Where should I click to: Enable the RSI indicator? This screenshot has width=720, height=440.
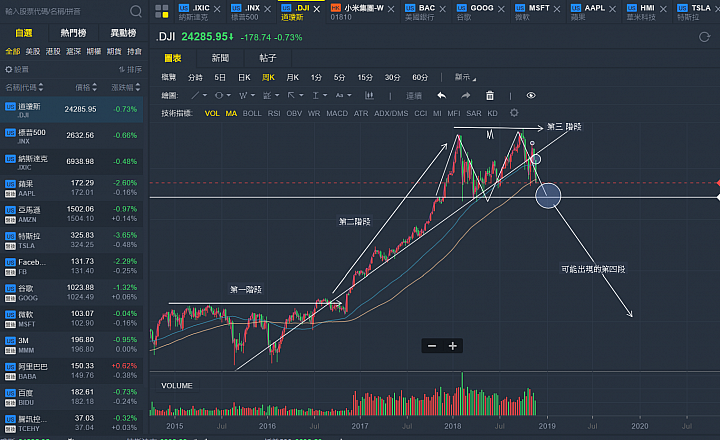click(274, 113)
